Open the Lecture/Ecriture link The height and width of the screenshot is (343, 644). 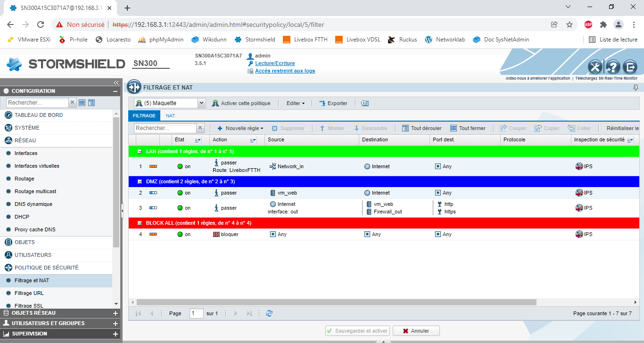click(x=275, y=64)
